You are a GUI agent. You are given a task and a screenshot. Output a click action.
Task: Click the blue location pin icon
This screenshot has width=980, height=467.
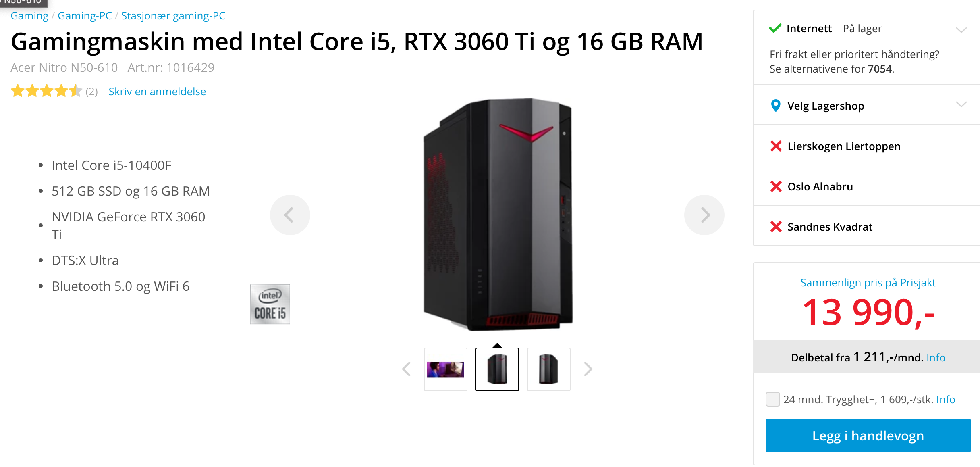775,106
